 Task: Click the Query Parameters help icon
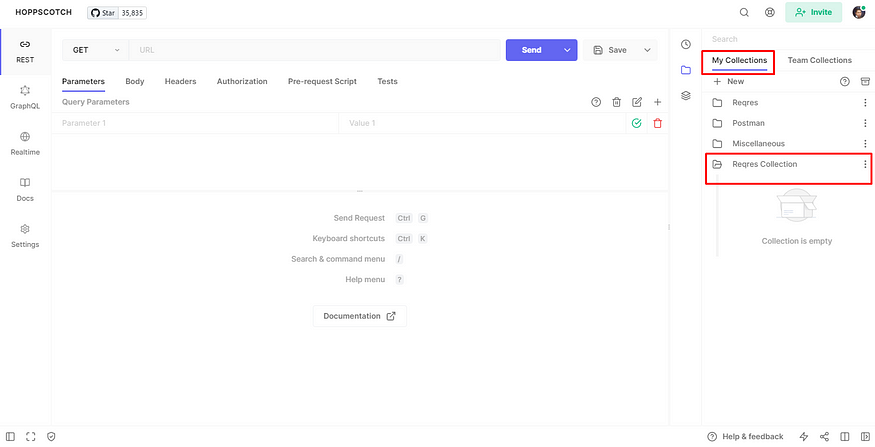pos(596,102)
